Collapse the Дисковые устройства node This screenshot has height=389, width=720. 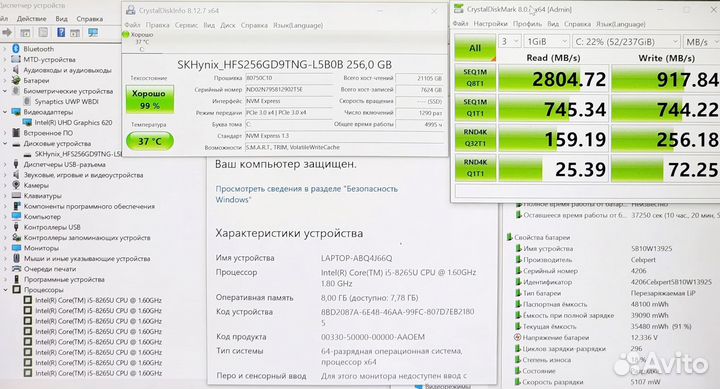pyautogui.click(x=5, y=143)
